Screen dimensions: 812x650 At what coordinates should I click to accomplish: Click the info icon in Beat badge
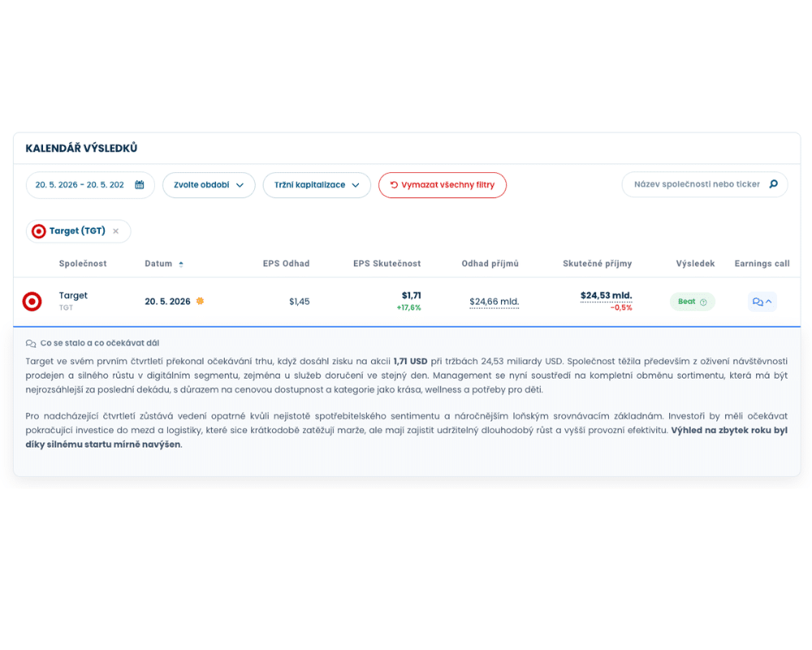[703, 301]
